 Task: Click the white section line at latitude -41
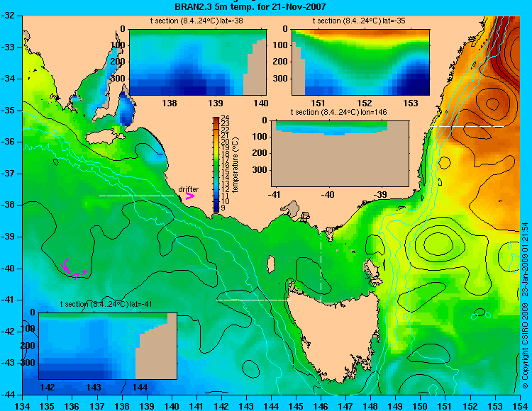[x=253, y=300]
